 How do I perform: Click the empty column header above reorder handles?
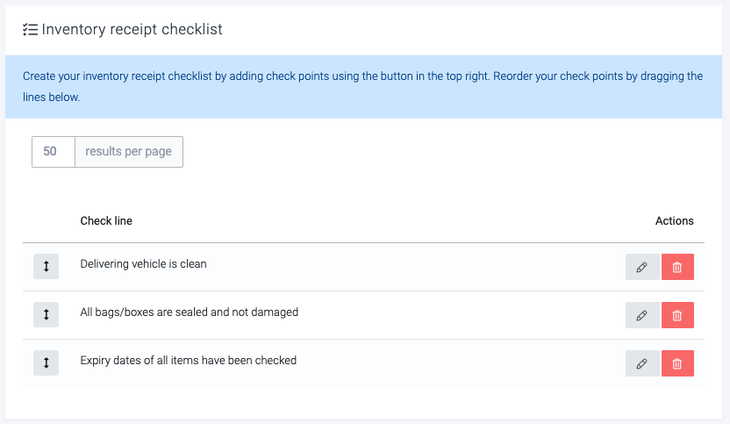46,221
